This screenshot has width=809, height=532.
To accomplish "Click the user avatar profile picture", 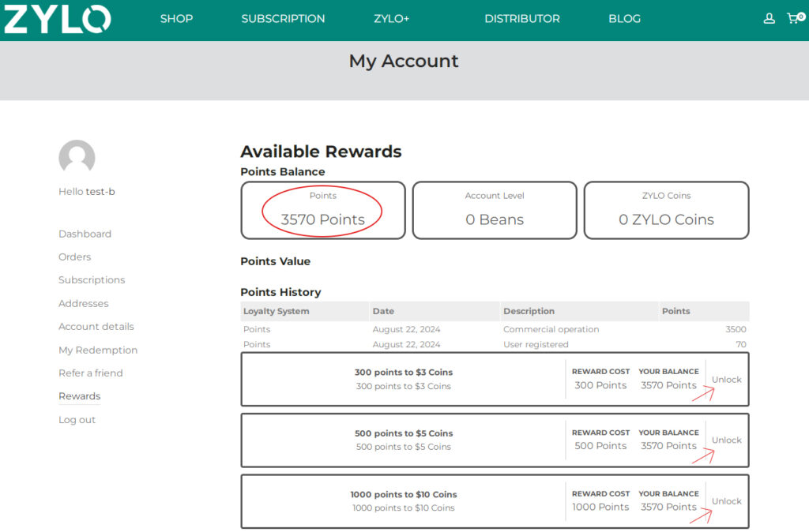I will [77, 158].
